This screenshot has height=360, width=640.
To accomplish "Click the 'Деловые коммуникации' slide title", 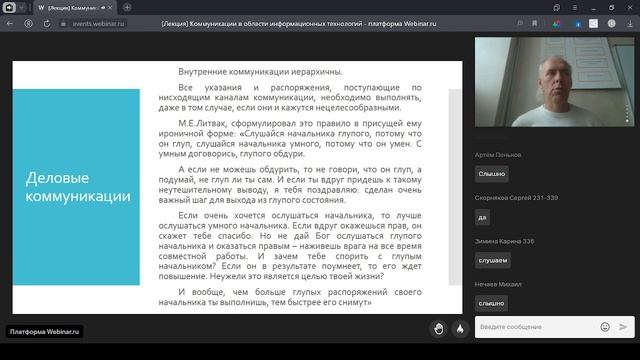I will pos(78,187).
